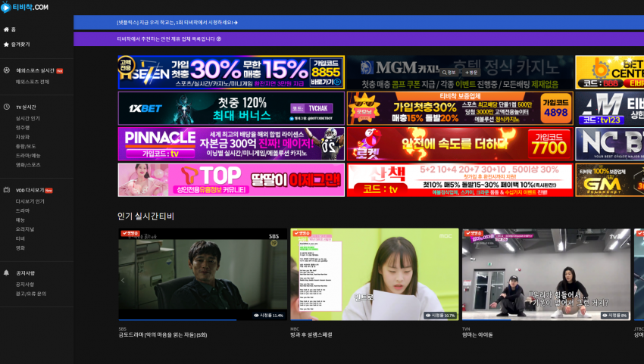This screenshot has height=364, width=644.
Task: Click the bell icon beside 공지사항
Action: 7,272
